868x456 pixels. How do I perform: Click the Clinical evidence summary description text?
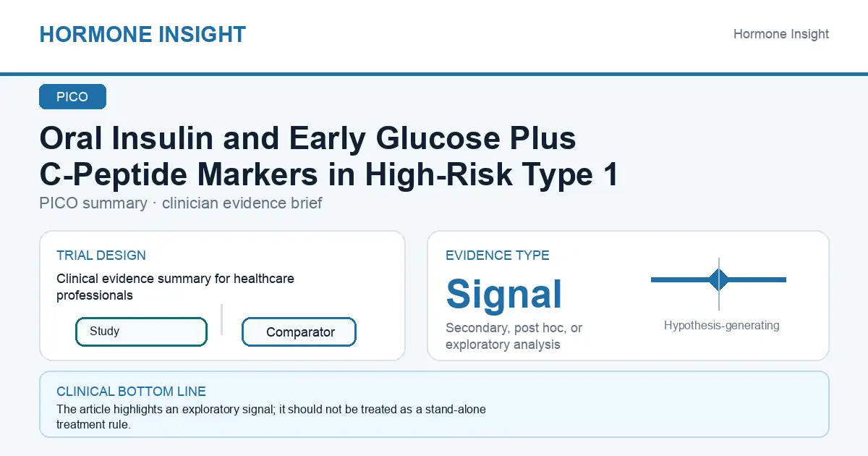(x=176, y=287)
